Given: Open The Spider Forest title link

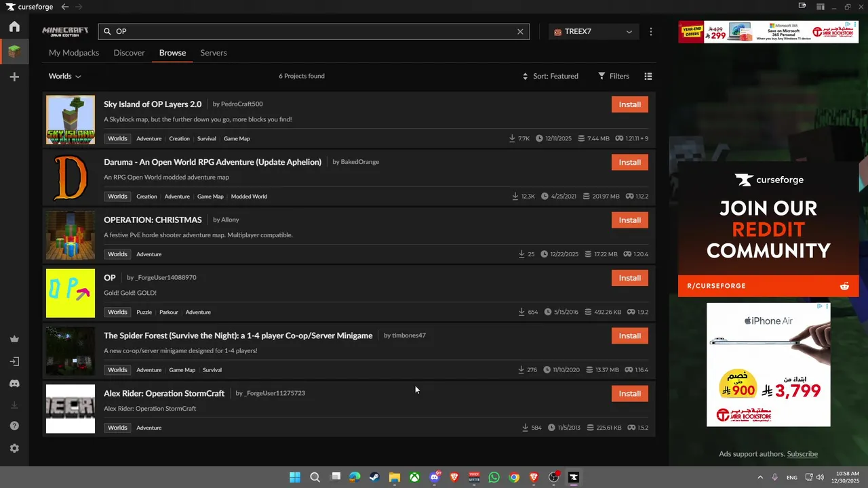Looking at the screenshot, I should tap(238, 335).
